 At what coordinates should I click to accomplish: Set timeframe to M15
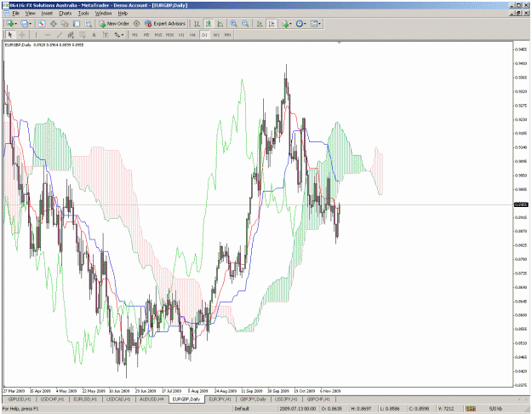158,35
